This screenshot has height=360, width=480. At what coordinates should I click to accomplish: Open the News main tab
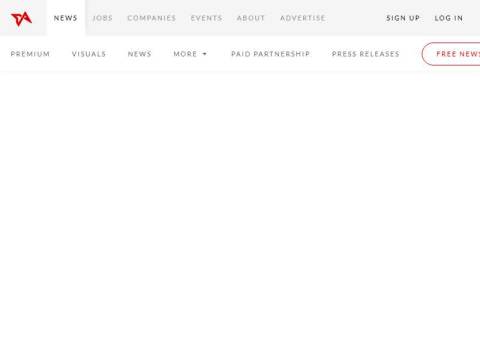[66, 18]
